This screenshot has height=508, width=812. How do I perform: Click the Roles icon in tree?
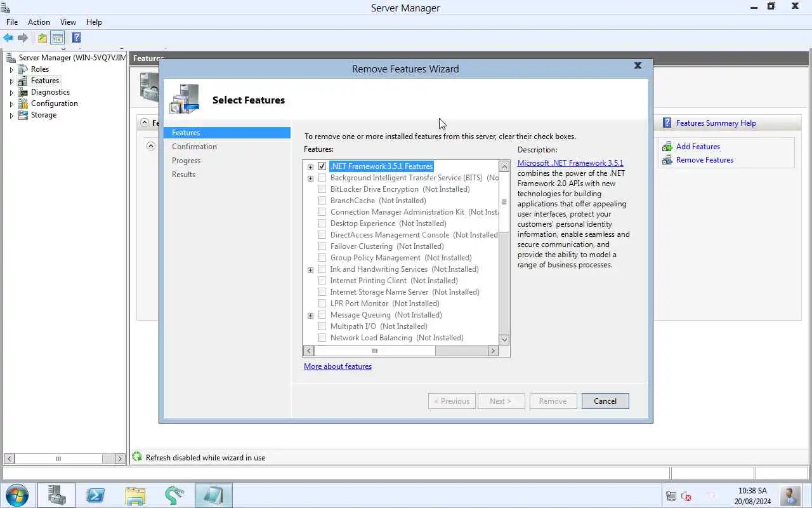coord(23,69)
